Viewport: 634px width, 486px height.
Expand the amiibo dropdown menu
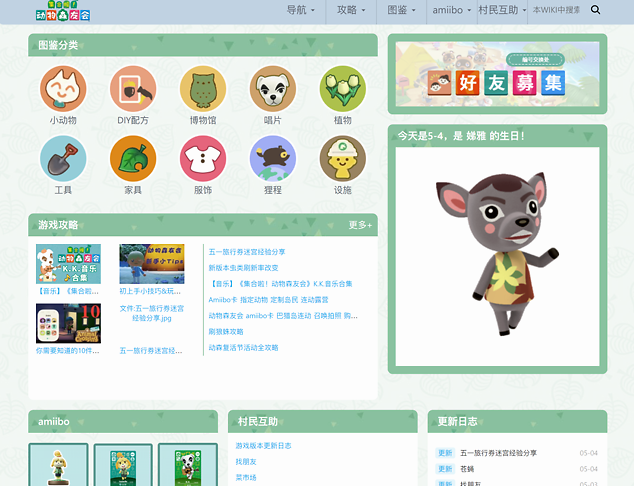click(452, 10)
